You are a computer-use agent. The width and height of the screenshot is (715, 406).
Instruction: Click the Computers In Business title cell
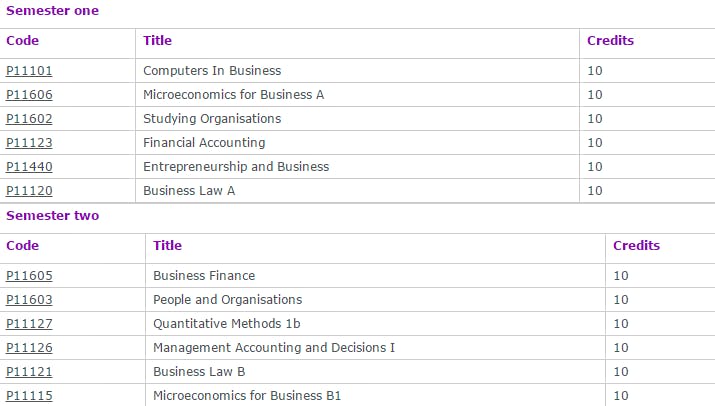coord(212,71)
